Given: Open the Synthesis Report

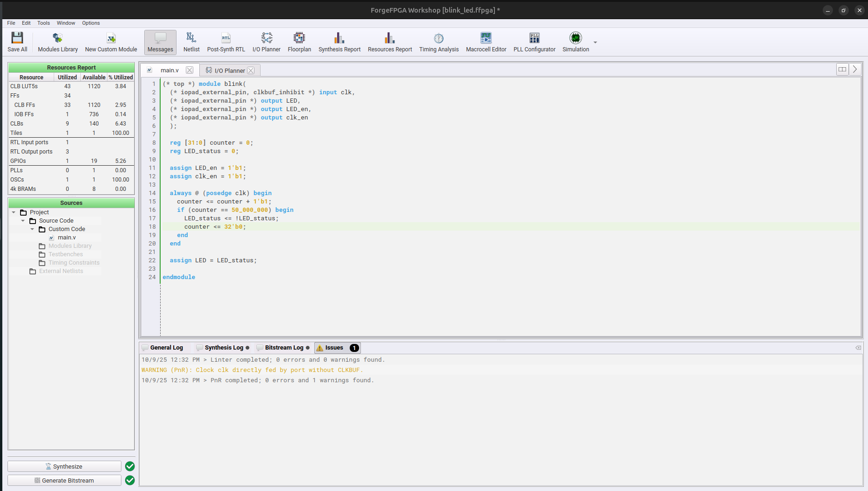Looking at the screenshot, I should click(x=339, y=42).
